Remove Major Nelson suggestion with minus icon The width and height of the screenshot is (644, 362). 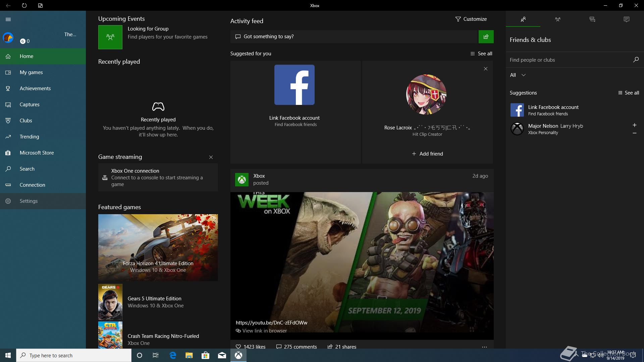coord(634,133)
